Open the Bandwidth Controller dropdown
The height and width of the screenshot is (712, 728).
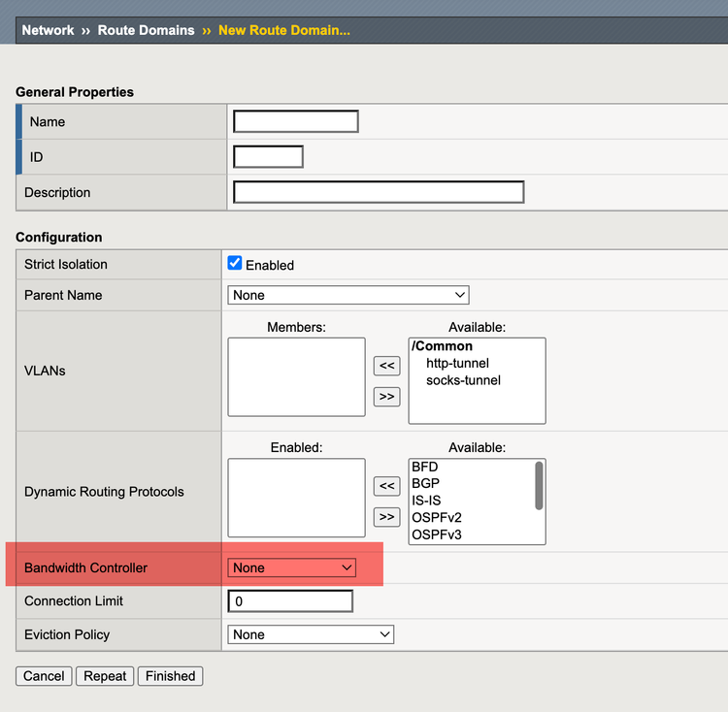(292, 567)
